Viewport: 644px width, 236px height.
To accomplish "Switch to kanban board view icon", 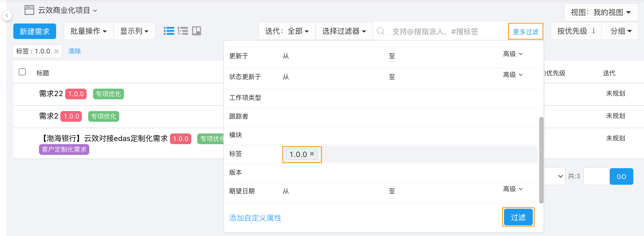I will [x=196, y=31].
